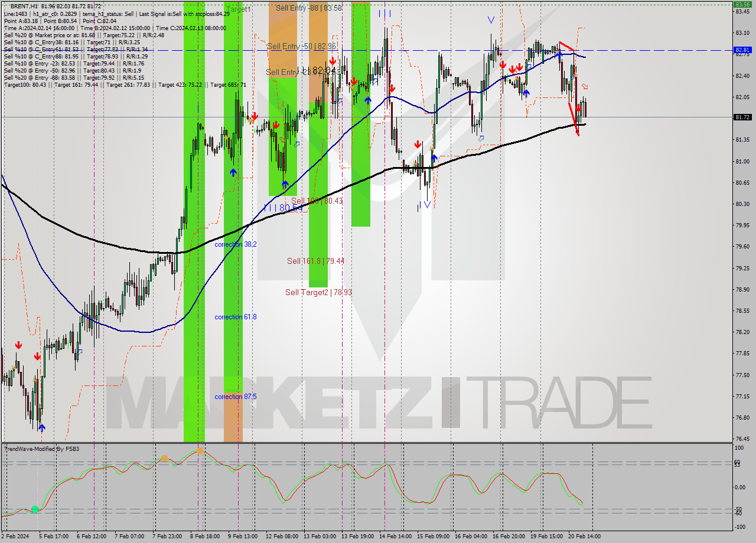Click the green 83.56 price tag

[x=742, y=4]
